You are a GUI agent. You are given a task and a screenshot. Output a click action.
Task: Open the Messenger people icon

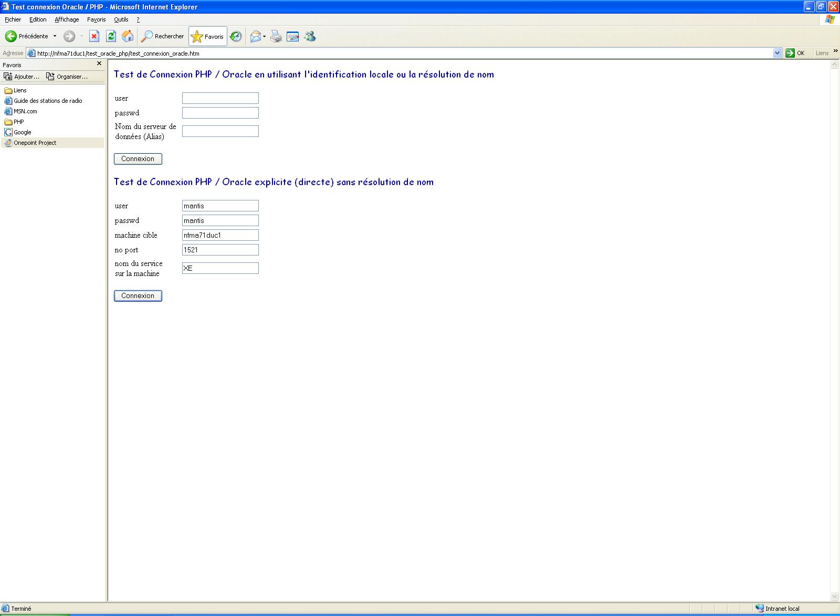coord(310,36)
